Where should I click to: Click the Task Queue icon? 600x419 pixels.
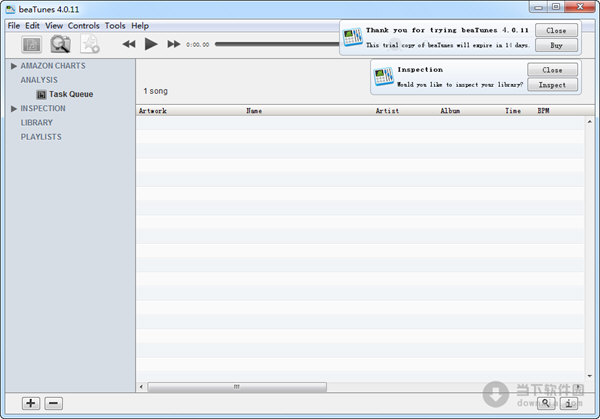41,95
